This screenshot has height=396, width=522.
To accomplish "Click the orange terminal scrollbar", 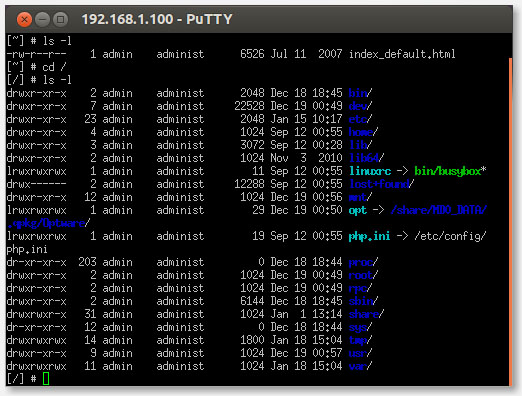I will point(510,222).
